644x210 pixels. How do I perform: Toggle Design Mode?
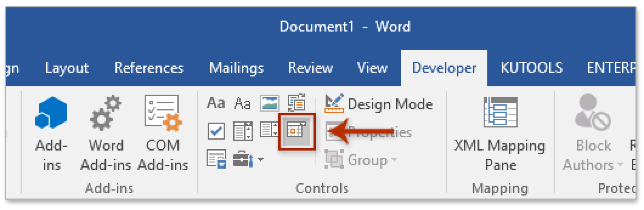tap(378, 104)
